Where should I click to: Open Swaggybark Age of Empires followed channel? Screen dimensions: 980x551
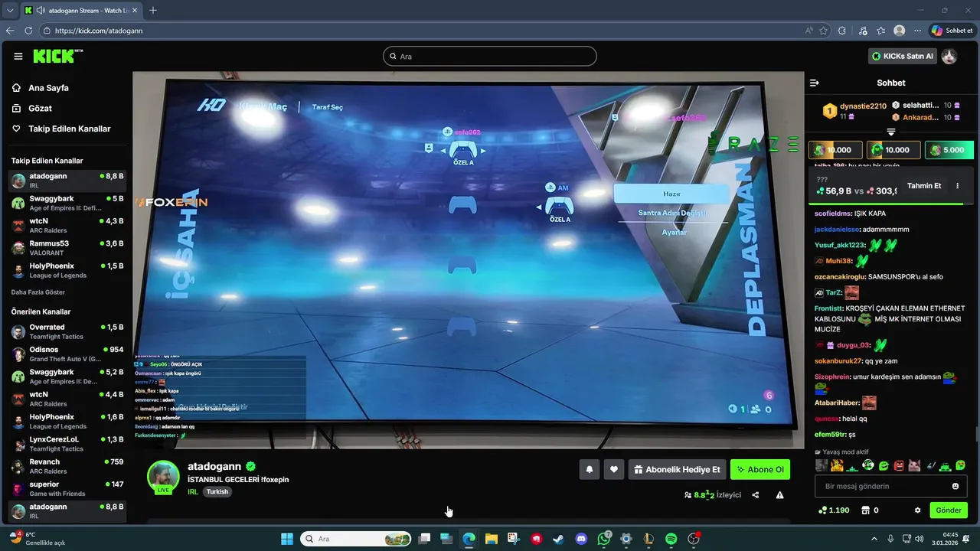pyautogui.click(x=67, y=203)
